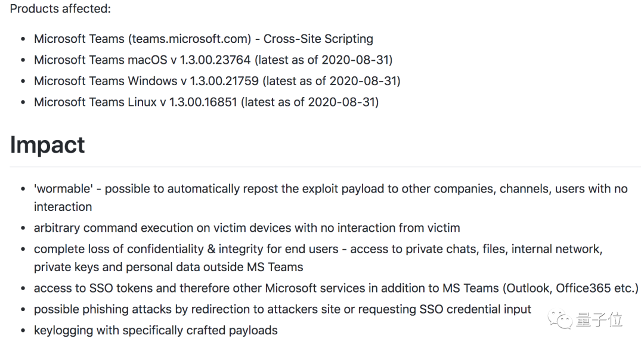Click version number 1.3.00.16851
Viewport: 644px width, 348px height.
click(203, 102)
